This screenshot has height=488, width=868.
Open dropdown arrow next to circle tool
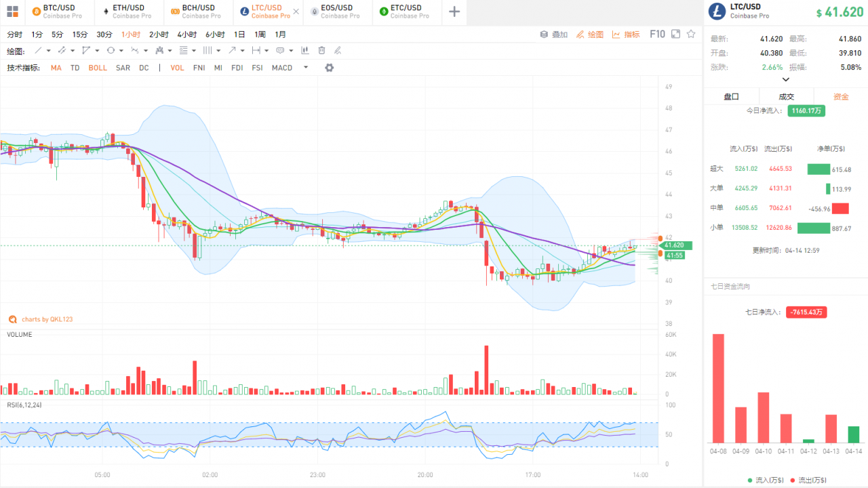tap(121, 51)
